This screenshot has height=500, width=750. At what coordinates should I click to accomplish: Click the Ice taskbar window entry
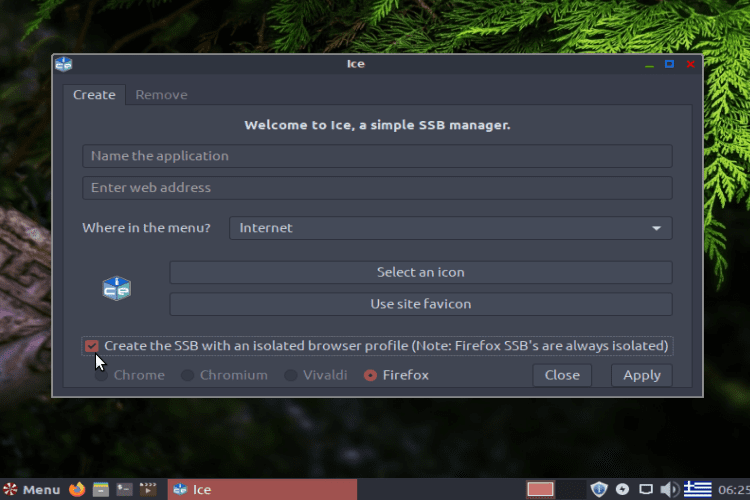(262, 489)
